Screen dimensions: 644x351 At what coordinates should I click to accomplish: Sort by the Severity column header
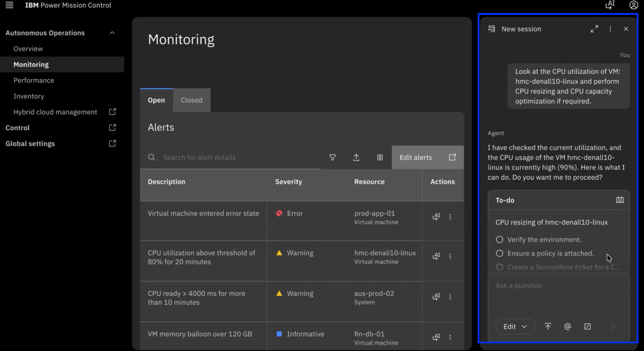[x=289, y=182]
